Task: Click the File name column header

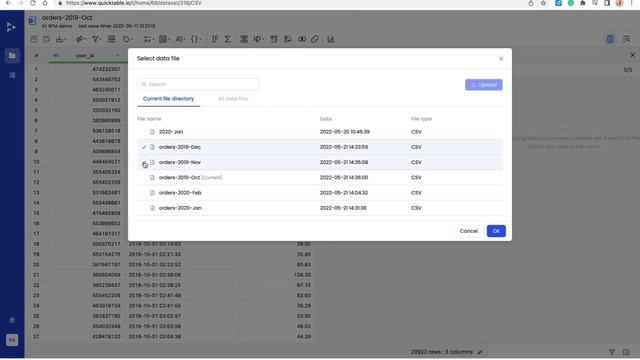Action: coord(149,119)
